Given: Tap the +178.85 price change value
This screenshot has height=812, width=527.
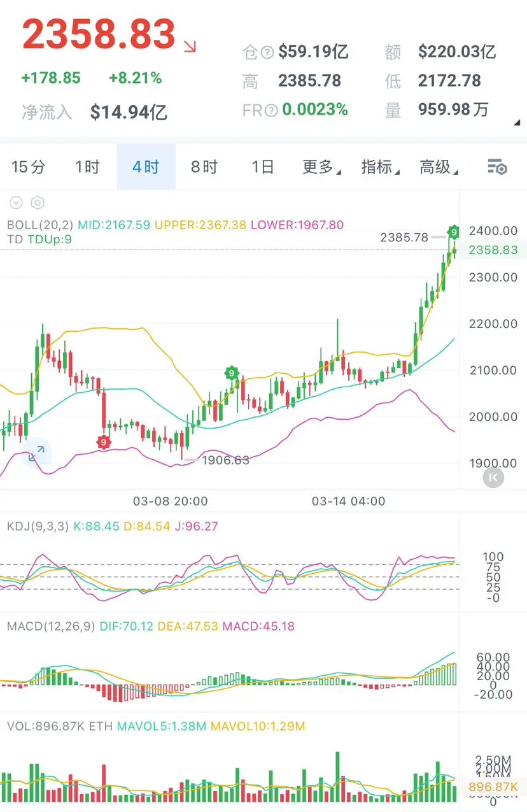Looking at the screenshot, I should (51, 78).
